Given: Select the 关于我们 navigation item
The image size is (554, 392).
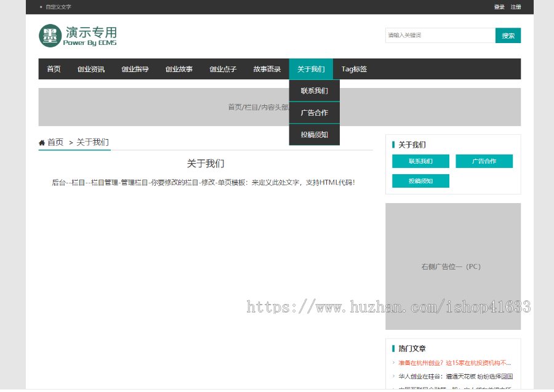Looking at the screenshot, I should (x=311, y=69).
